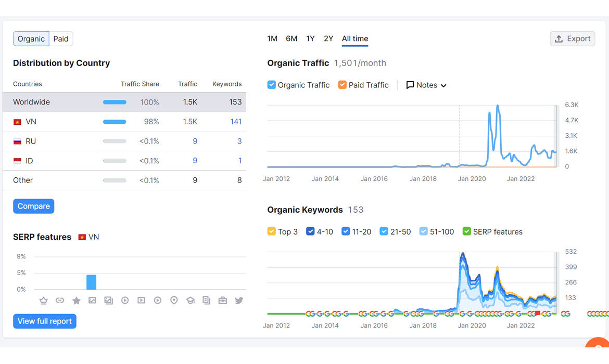Choose the 1Y time range

click(x=310, y=38)
